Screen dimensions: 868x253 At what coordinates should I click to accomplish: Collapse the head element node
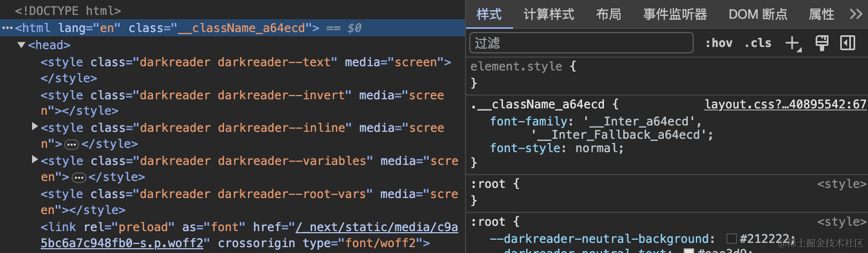click(21, 45)
